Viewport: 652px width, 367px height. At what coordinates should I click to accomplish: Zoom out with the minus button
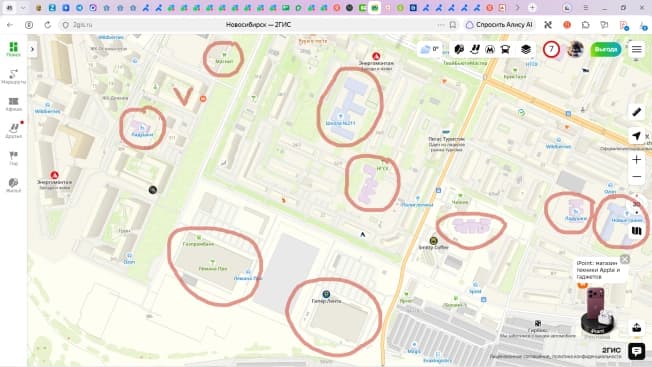[x=637, y=177]
